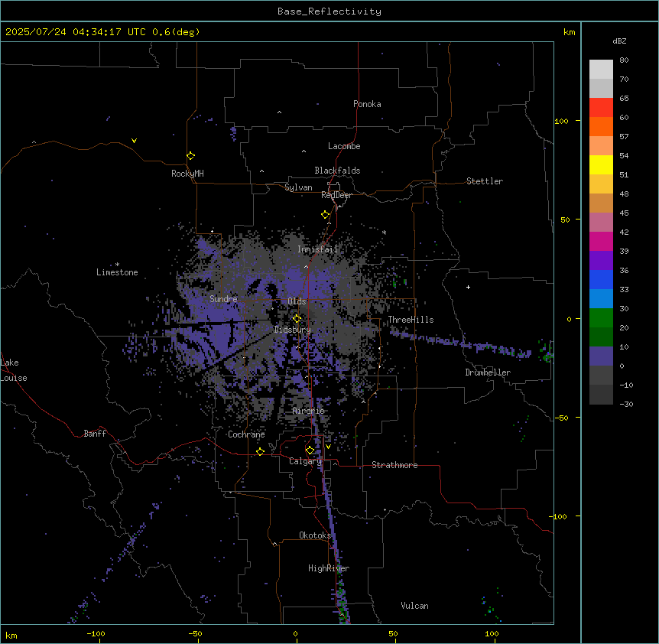
Task: Click the Drumheller city label
Action: [x=488, y=372]
